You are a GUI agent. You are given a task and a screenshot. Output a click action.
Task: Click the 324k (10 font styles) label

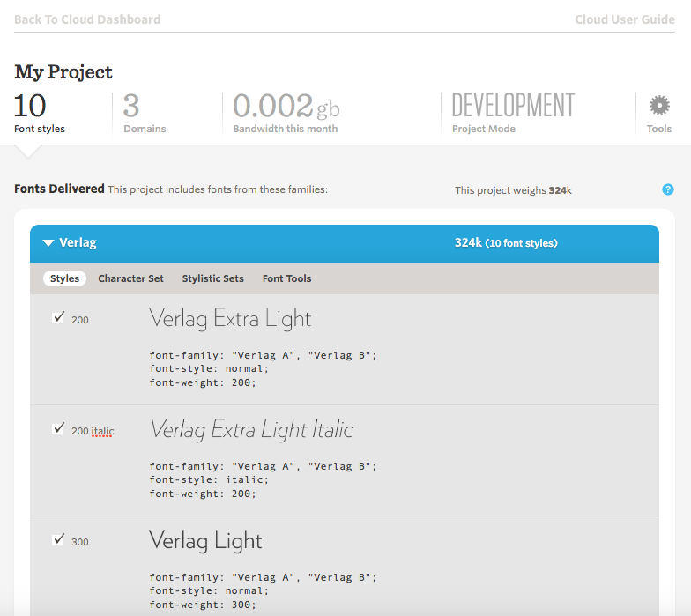click(x=506, y=243)
